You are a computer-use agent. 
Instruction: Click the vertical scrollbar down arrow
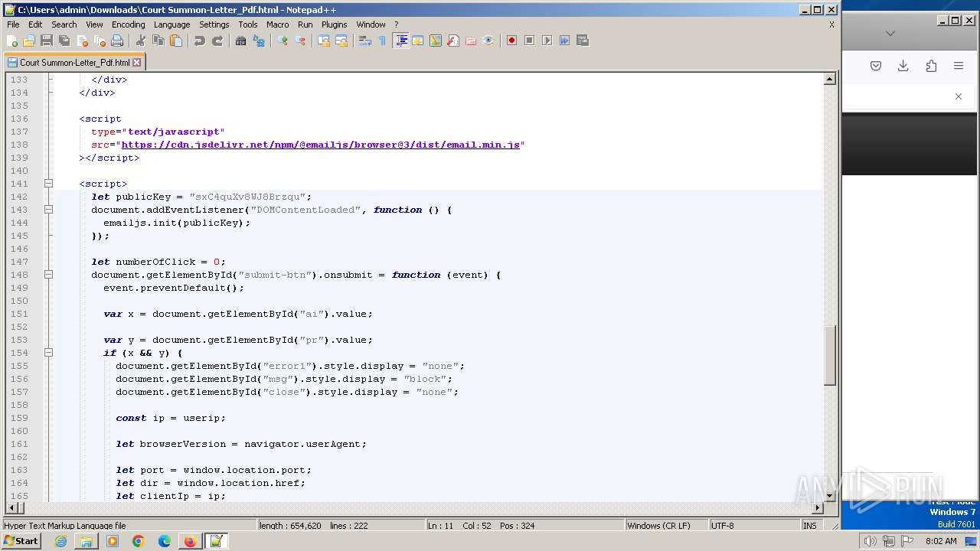[829, 496]
